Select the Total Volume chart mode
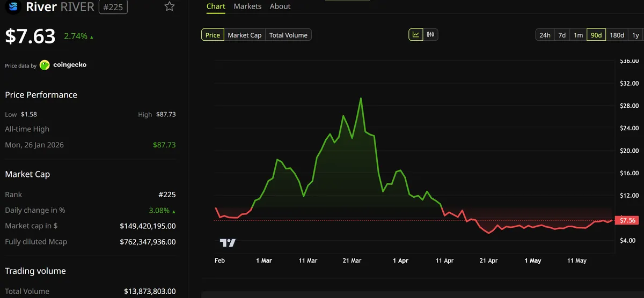 [x=288, y=35]
